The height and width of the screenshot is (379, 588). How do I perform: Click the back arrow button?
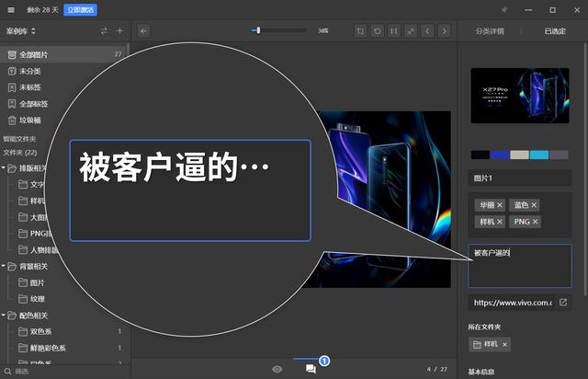[144, 30]
